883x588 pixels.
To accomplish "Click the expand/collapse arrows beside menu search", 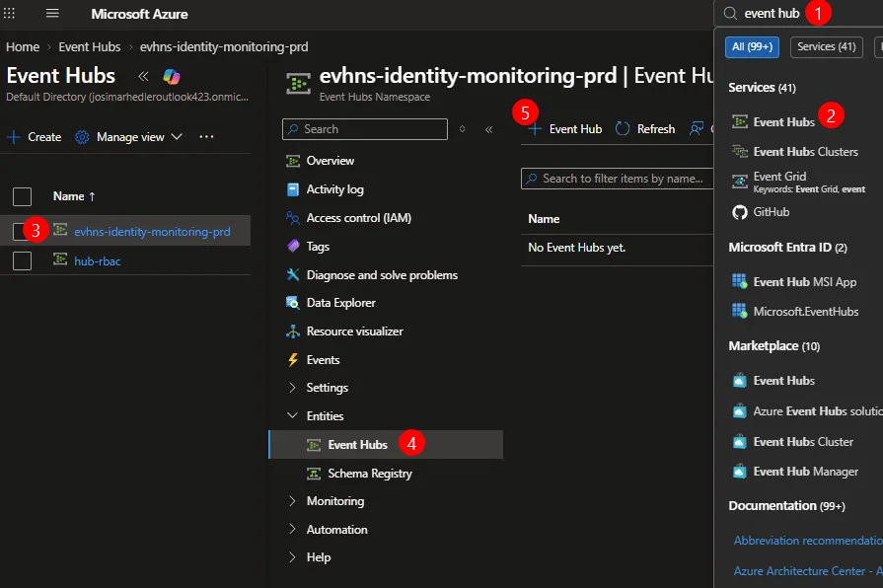I will click(462, 129).
